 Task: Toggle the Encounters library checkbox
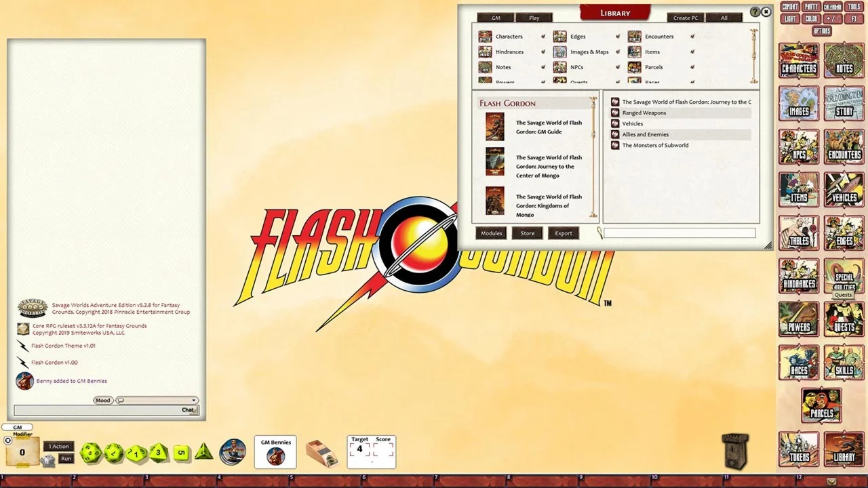[x=692, y=37]
